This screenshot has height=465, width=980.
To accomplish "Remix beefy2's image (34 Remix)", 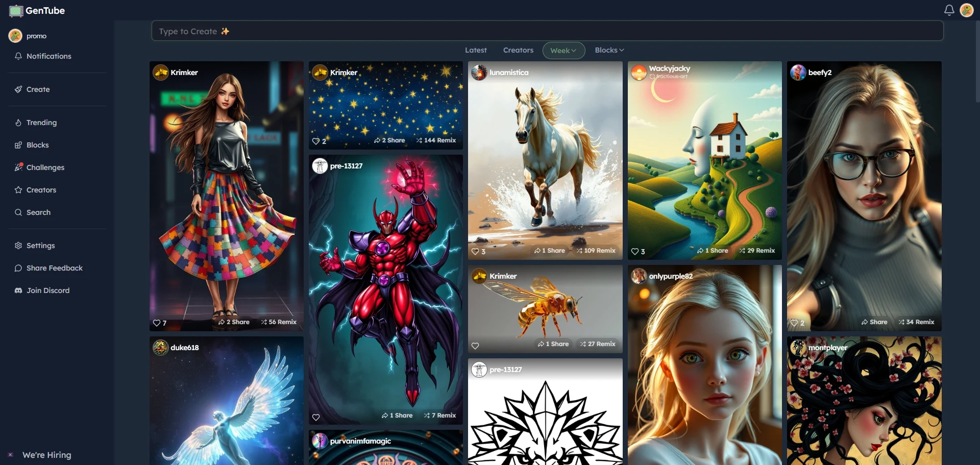I will (x=916, y=322).
